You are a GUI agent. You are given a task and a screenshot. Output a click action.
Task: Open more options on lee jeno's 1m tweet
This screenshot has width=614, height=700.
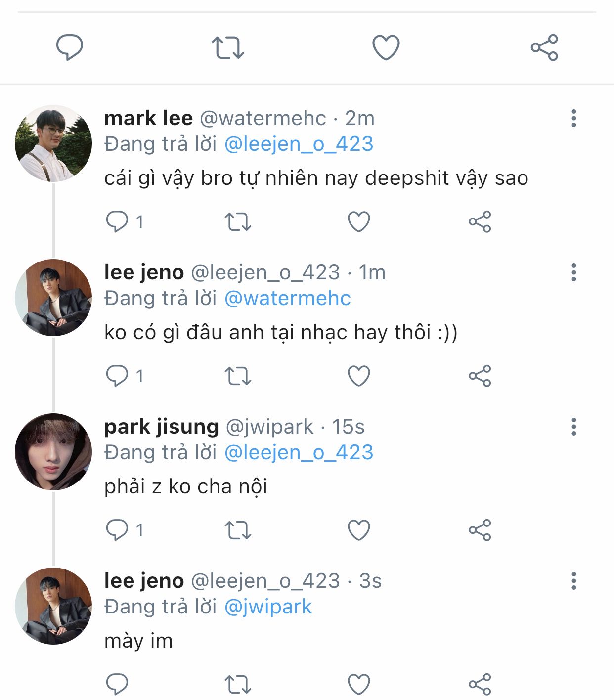(x=573, y=272)
